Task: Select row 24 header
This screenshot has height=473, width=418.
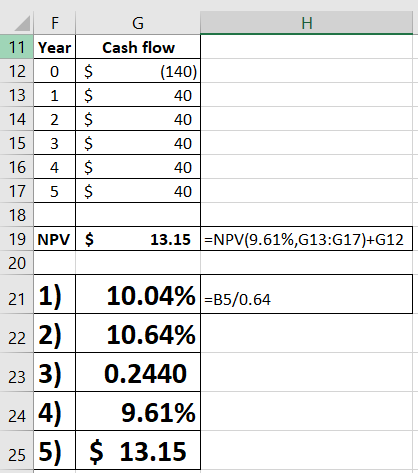Action: pyautogui.click(x=17, y=411)
